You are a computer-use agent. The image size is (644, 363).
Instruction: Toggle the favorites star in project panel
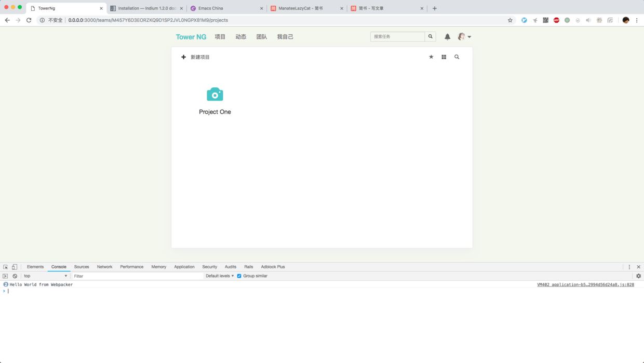point(431,57)
